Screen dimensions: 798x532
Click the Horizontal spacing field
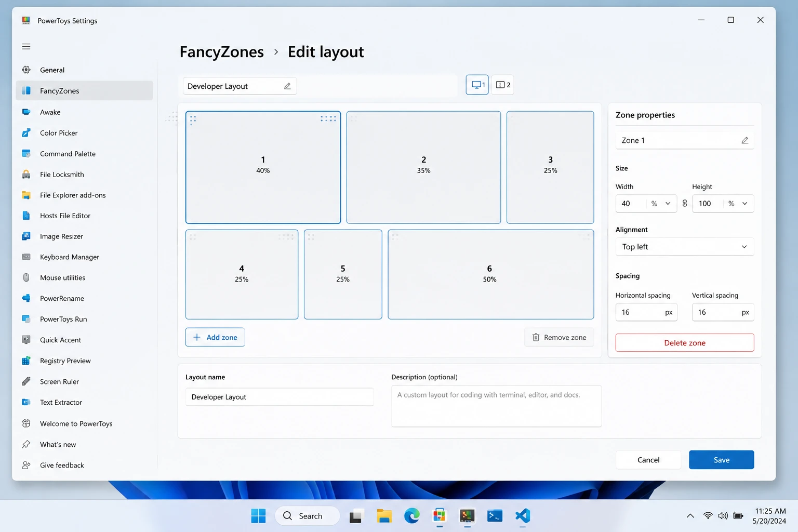[x=646, y=312]
